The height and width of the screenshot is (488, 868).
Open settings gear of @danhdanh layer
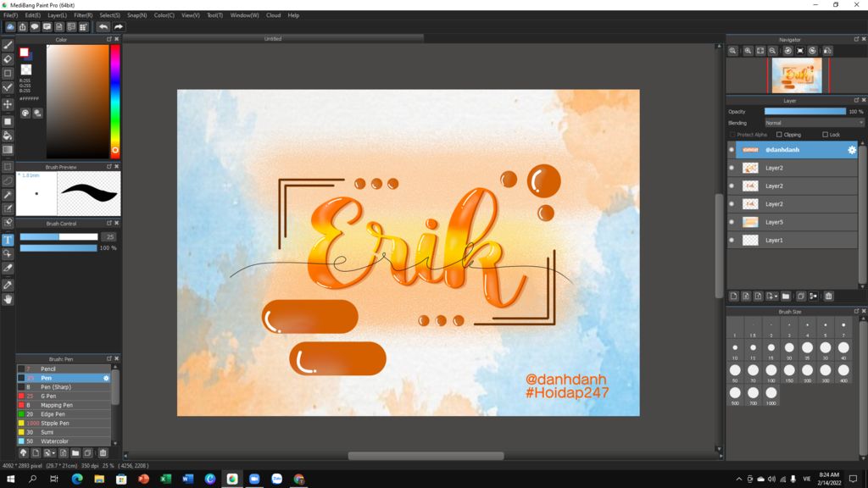coord(852,150)
